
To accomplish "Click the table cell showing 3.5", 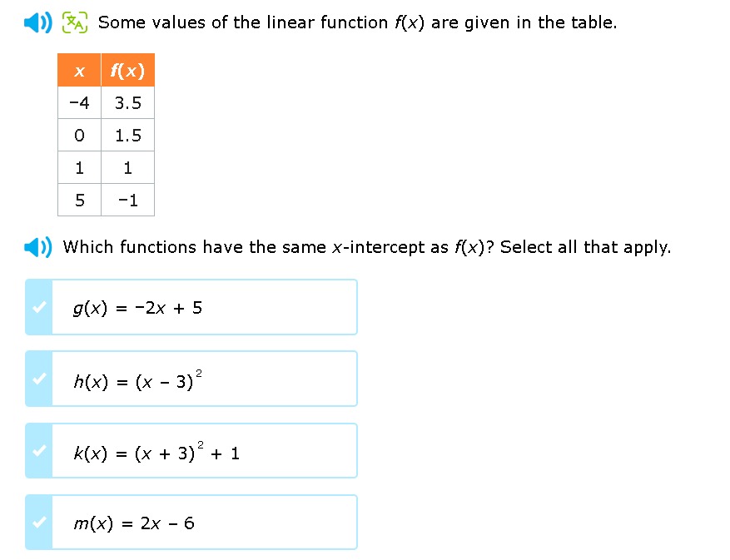I will (127, 103).
